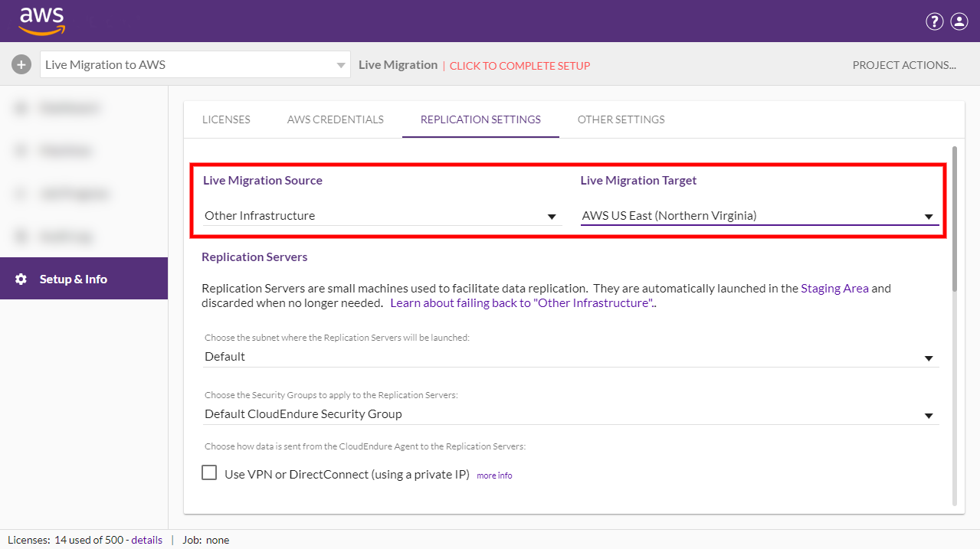Viewport: 980px width, 549px height.
Task: Click the more info link
Action: pos(494,475)
